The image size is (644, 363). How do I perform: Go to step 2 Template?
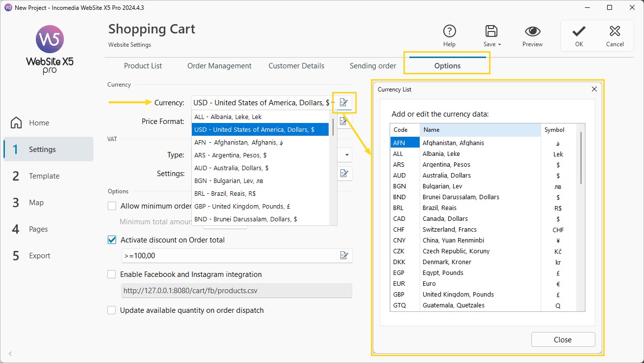48,176
